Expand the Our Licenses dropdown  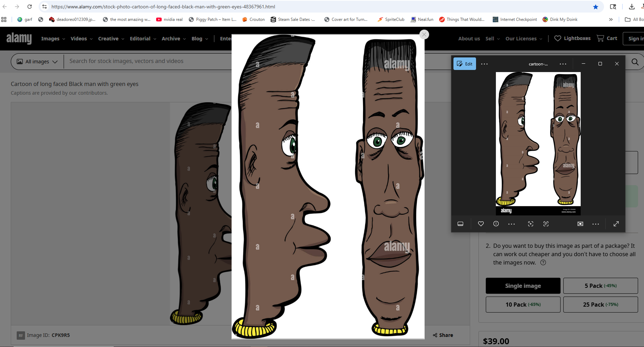point(524,39)
